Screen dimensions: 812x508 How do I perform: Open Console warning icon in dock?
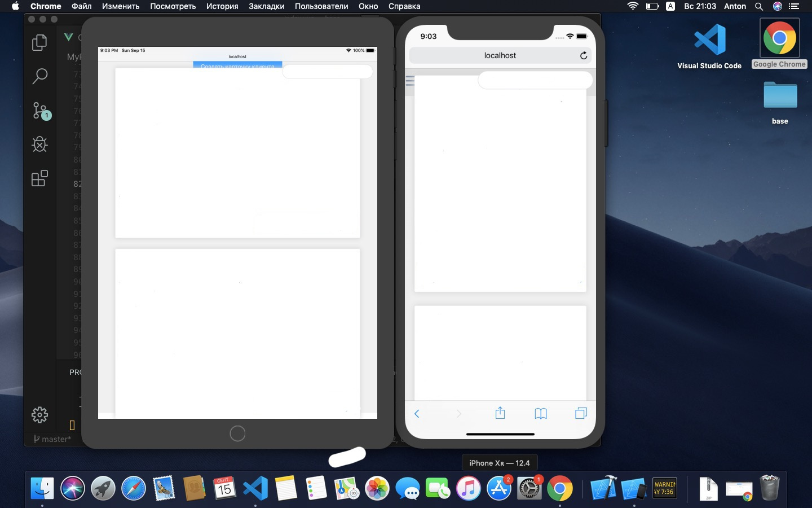tap(664, 488)
